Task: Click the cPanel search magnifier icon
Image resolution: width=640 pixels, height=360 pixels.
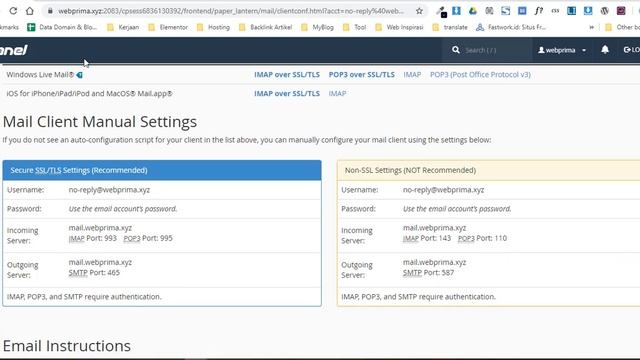Action: pyautogui.click(x=456, y=50)
